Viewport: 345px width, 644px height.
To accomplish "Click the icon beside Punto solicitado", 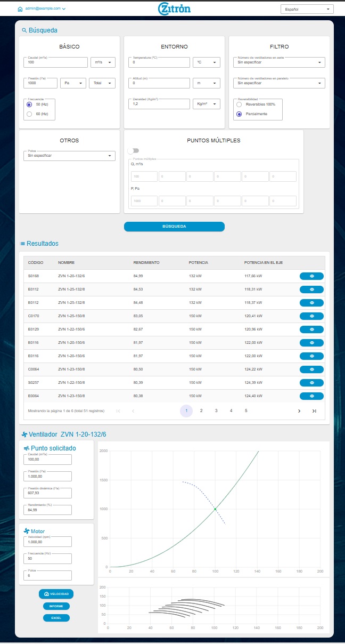I will 27,448.
